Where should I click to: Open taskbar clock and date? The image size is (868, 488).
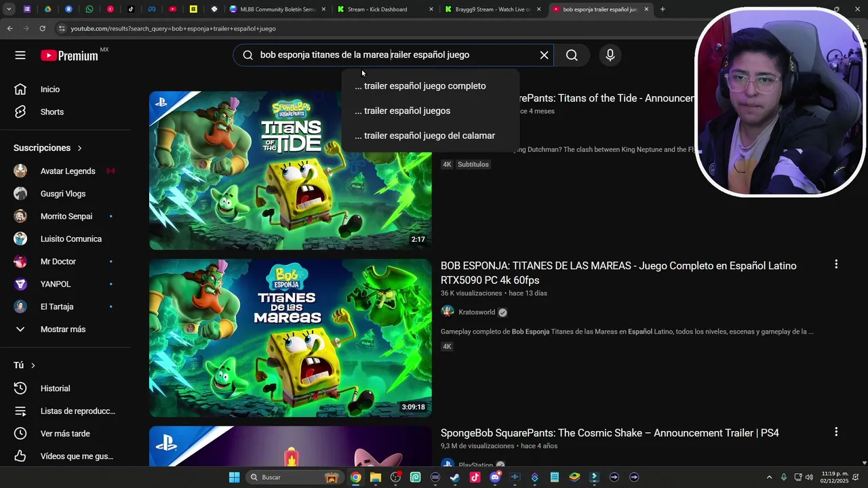[x=835, y=477]
